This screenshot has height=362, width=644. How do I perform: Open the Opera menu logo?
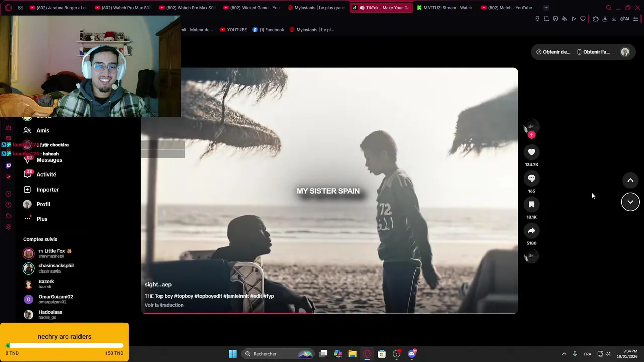tap(8, 8)
